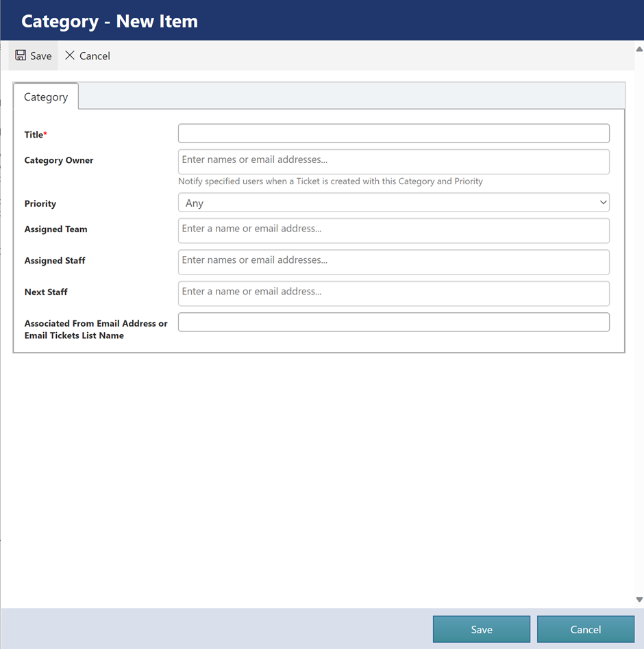Click the Assigned Team label

56,229
